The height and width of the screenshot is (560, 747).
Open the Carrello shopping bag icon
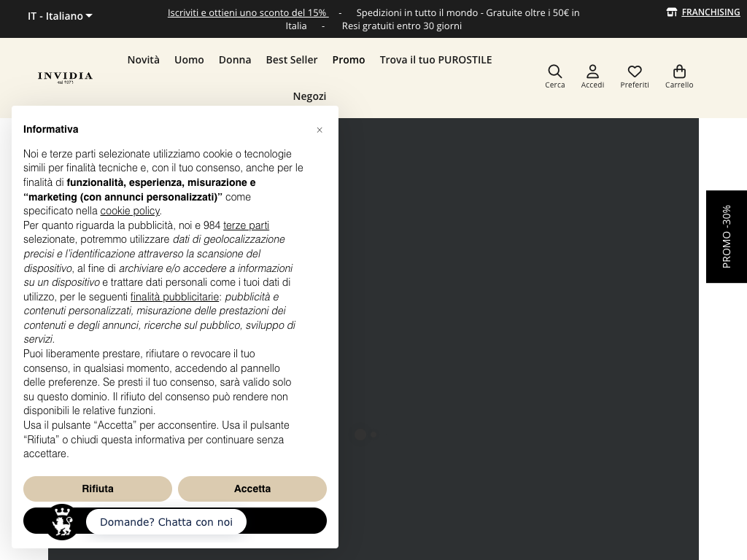679,71
